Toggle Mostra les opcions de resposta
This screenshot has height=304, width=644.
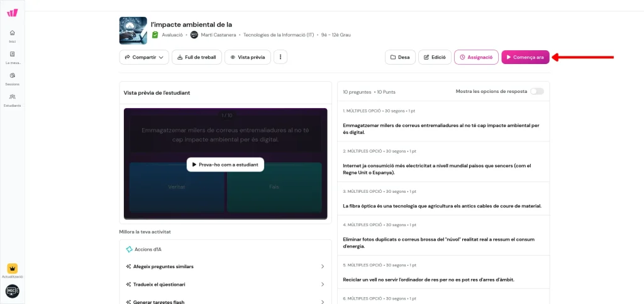pyautogui.click(x=536, y=91)
